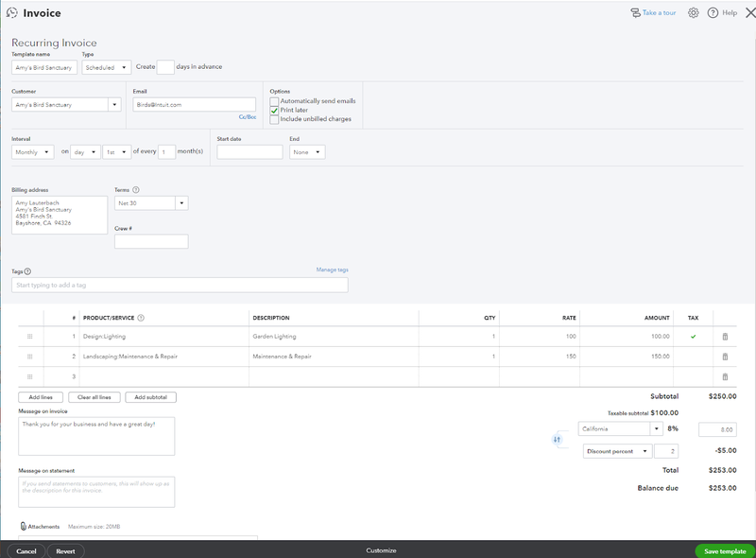Select Landscaping:Maintenance & Repair product cell
This screenshot has width=756, height=558.
pos(163,357)
